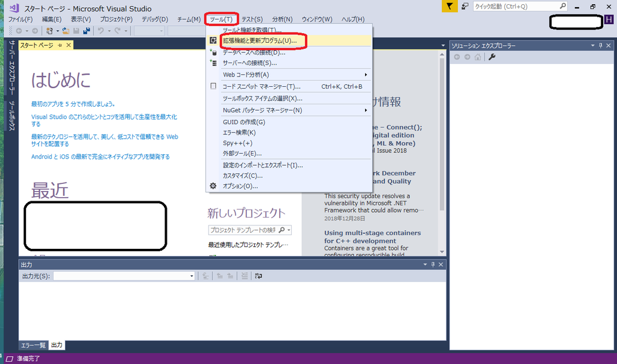
Task: Expand NuGet パッケージ マネージャー submenu
Action: click(x=366, y=110)
